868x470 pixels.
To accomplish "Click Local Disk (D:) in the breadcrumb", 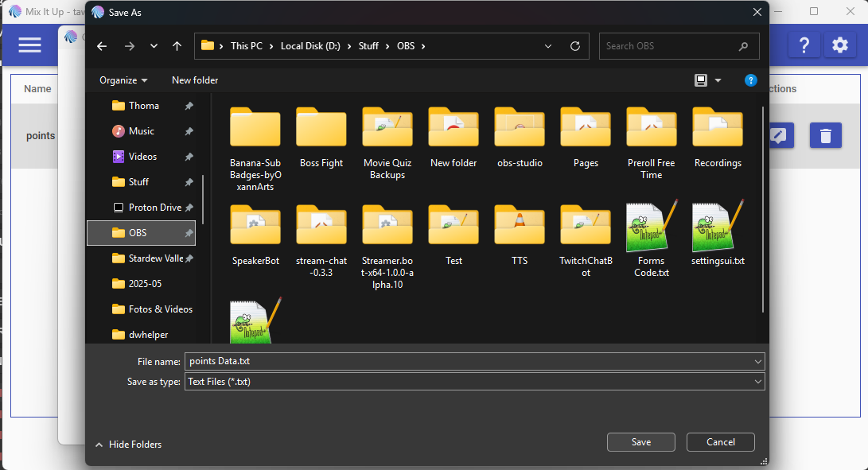I will tap(310, 46).
